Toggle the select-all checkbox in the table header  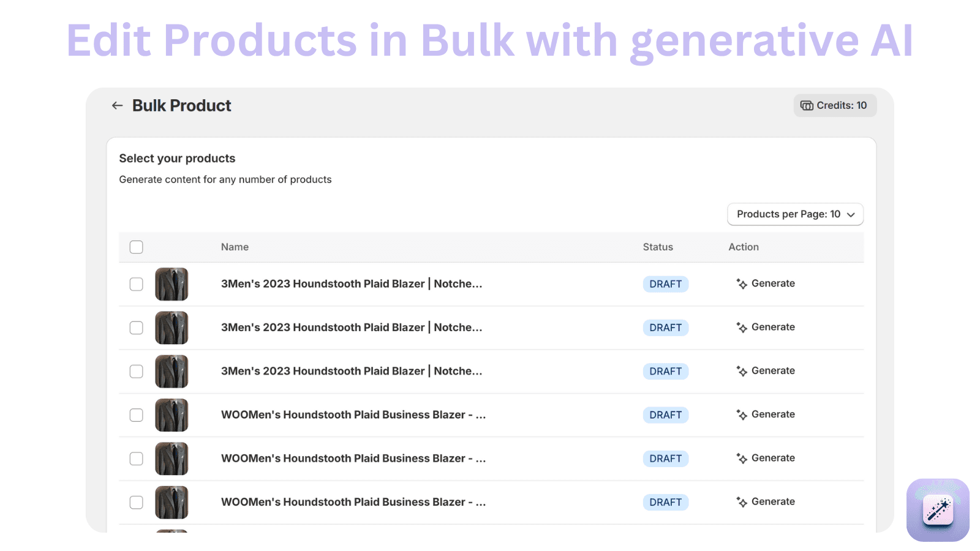[x=136, y=247]
